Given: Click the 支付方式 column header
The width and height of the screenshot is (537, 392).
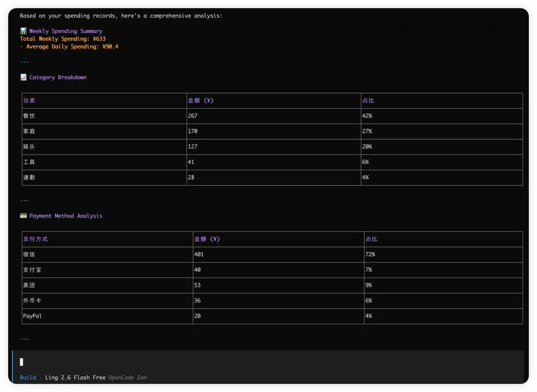Looking at the screenshot, I should point(35,239).
